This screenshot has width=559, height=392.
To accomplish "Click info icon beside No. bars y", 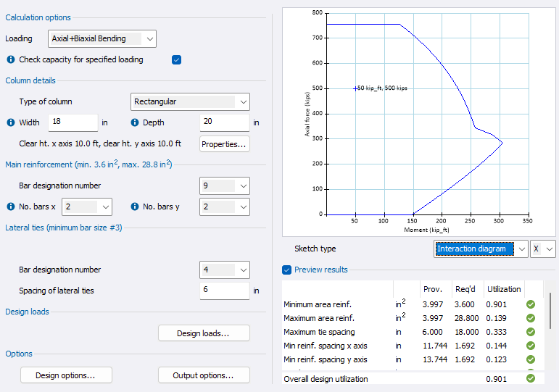I will (x=135, y=207).
